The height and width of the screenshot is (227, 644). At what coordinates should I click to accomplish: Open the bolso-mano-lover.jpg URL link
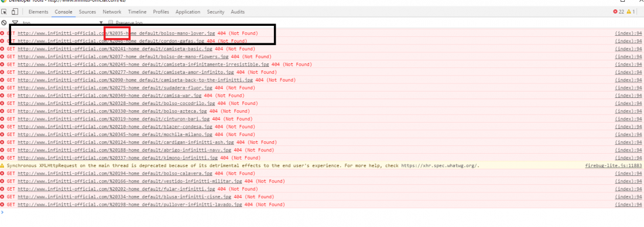117,33
